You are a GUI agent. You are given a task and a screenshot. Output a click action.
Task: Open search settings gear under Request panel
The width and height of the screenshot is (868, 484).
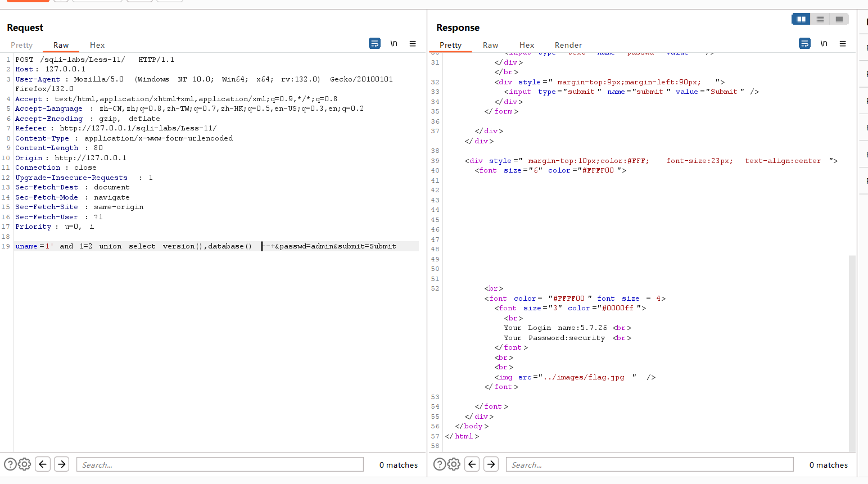click(24, 464)
